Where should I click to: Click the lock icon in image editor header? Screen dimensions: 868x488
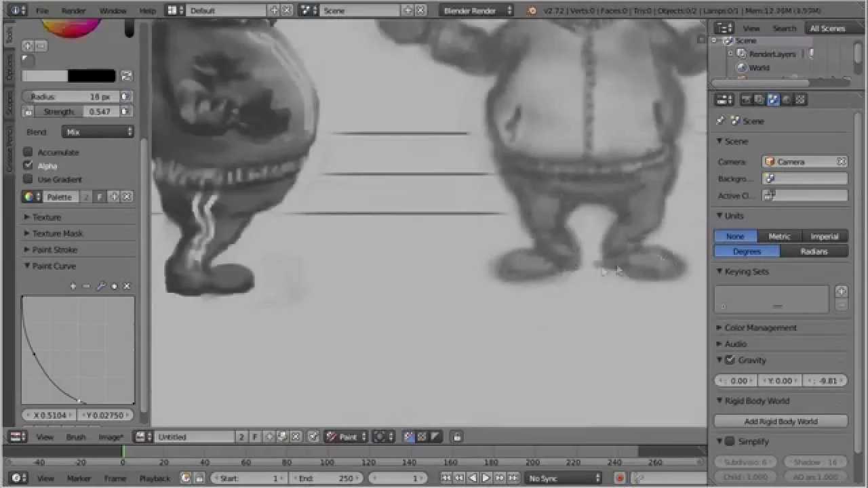[x=457, y=437]
